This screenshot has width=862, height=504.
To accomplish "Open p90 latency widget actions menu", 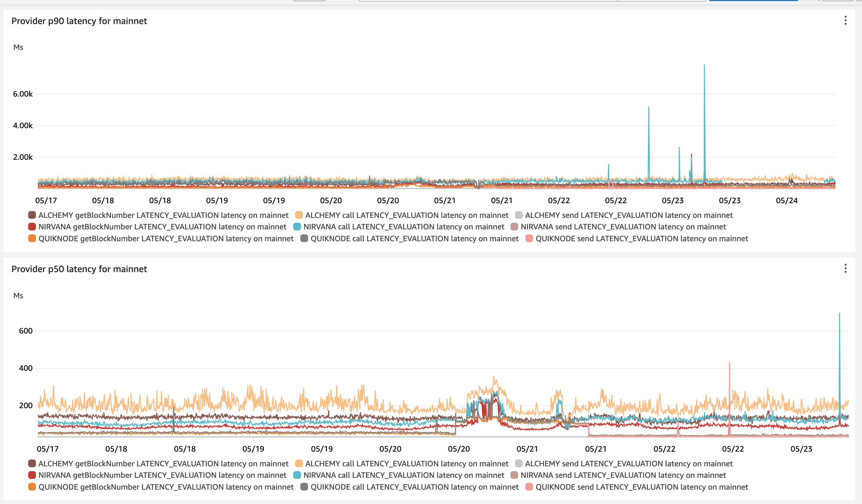I will [x=845, y=20].
